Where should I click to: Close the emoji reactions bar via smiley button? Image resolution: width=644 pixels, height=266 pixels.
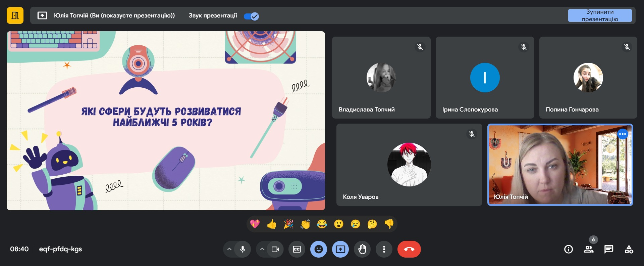coord(319,249)
